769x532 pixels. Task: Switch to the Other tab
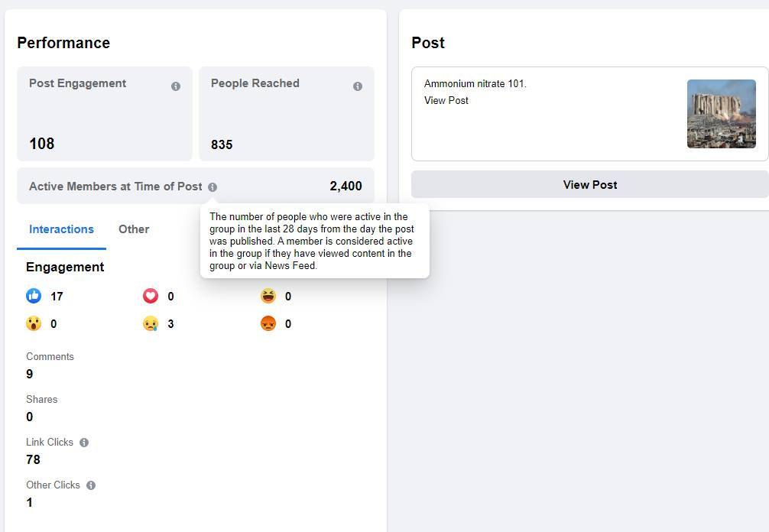pos(134,229)
